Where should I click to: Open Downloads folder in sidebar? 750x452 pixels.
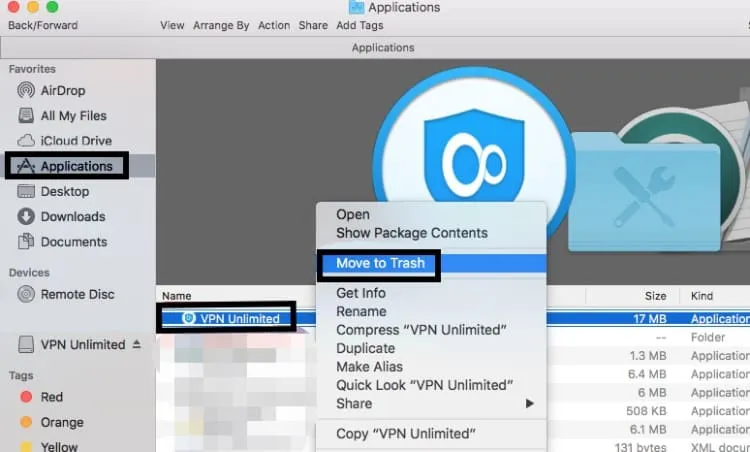[x=61, y=217]
